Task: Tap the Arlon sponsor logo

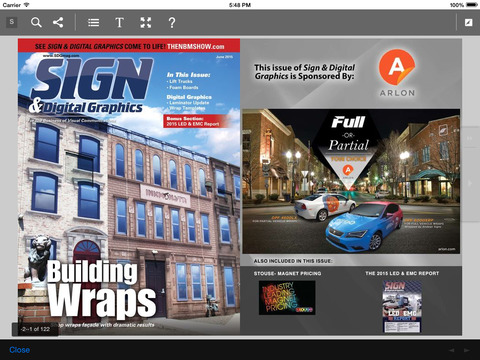Action: coord(397,73)
